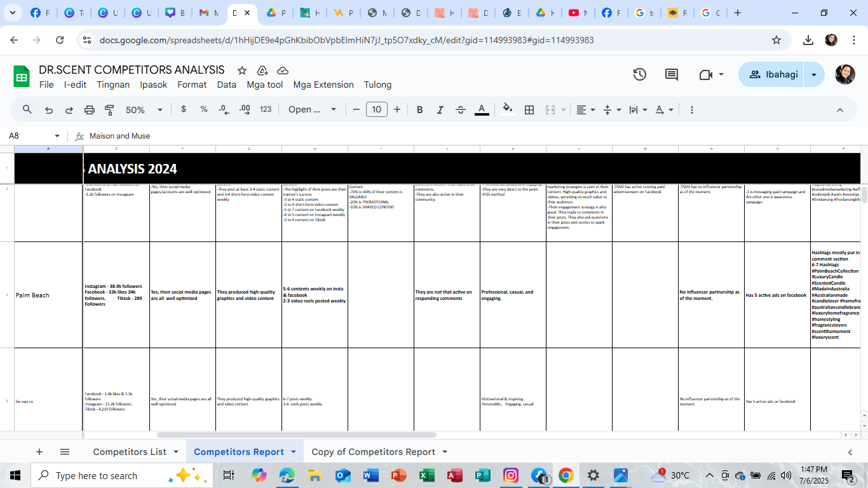
Task: Redo the last action in toolbar
Action: [69, 109]
